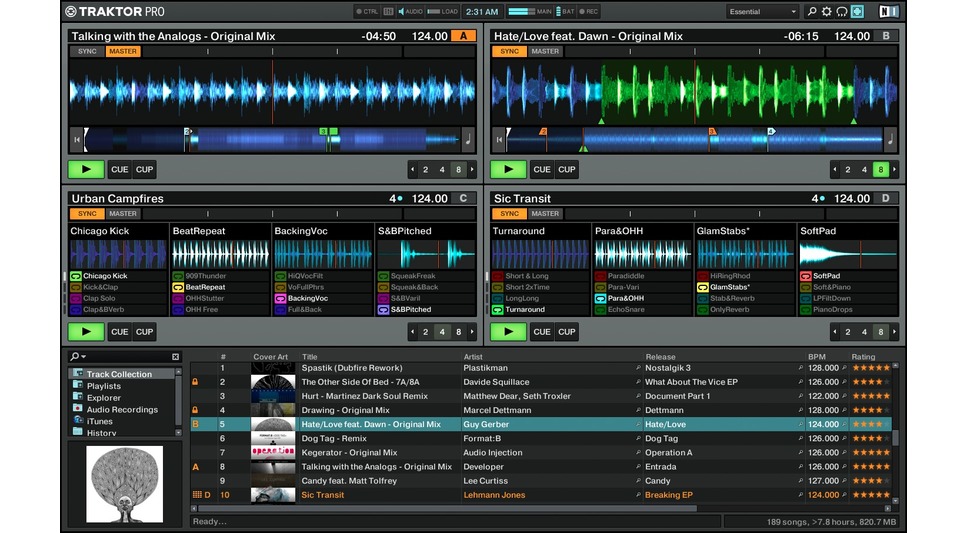Click Deck B stripe overview waveform

[x=694, y=139]
